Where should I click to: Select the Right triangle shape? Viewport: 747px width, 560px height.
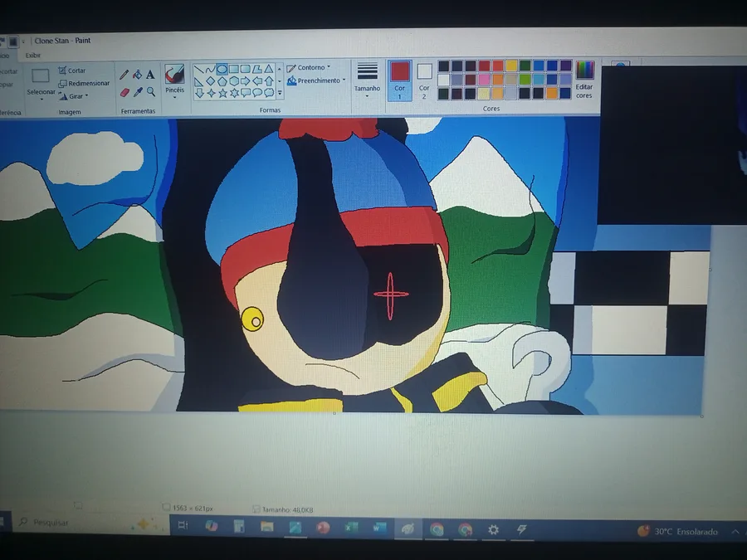tap(199, 82)
